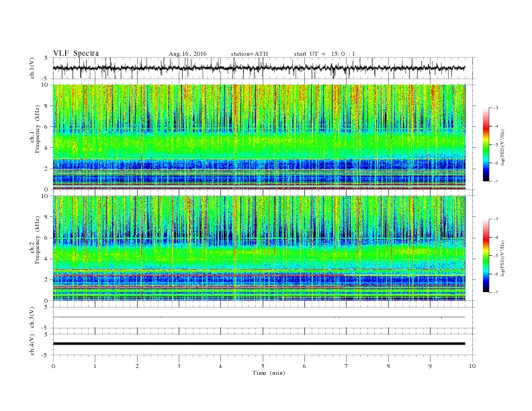The image size is (532, 411).
Task: Click the ch.1 spectrogram color scale bar
Action: pyautogui.click(x=486, y=144)
